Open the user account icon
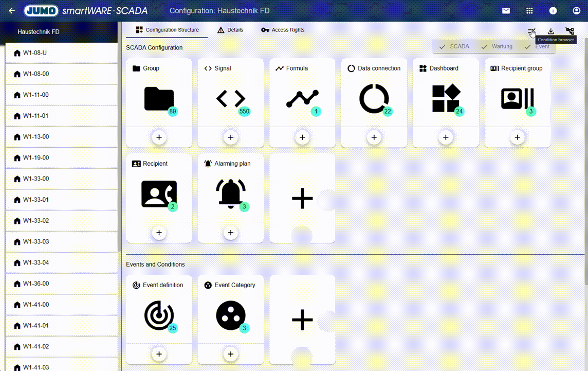This screenshot has width=588, height=371. click(576, 11)
